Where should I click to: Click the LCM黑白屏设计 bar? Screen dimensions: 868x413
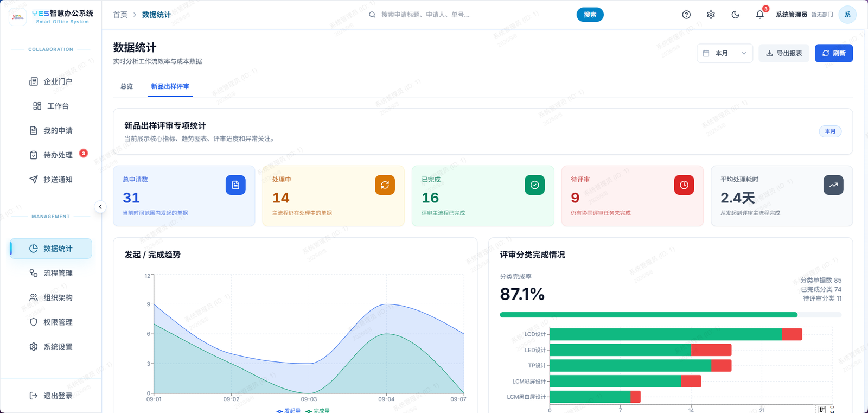[x=595, y=397]
